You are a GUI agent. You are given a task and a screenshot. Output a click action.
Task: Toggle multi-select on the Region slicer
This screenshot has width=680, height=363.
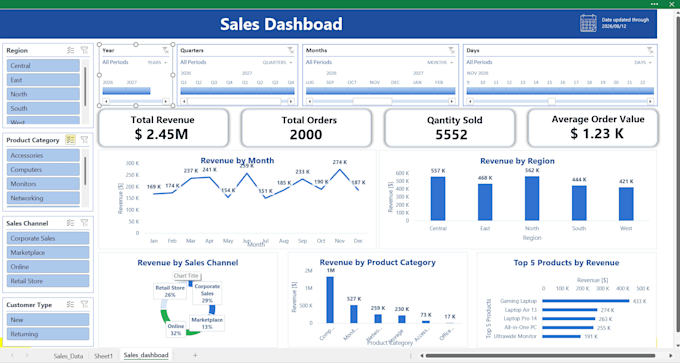[70, 50]
